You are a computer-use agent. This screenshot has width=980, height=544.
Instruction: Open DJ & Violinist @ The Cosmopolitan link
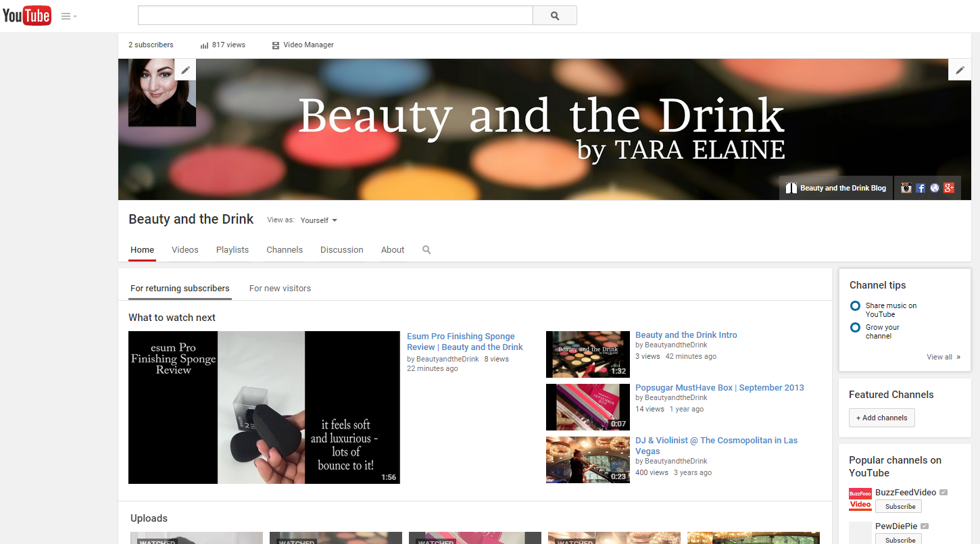point(716,446)
